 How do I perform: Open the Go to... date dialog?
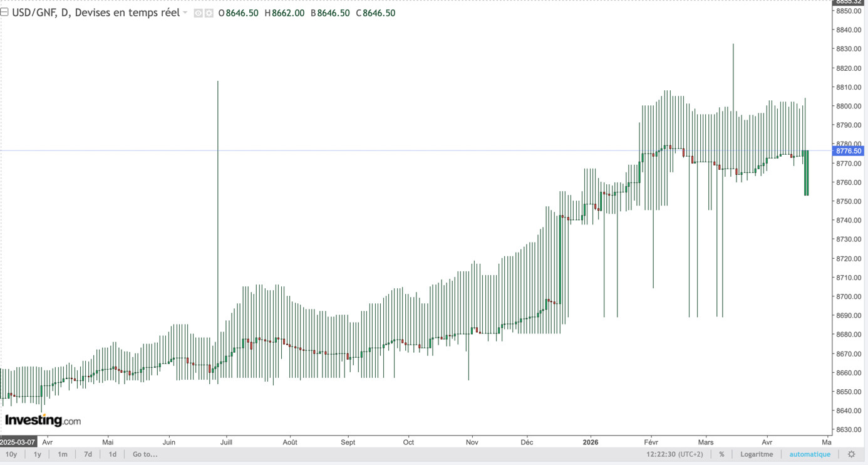point(145,454)
